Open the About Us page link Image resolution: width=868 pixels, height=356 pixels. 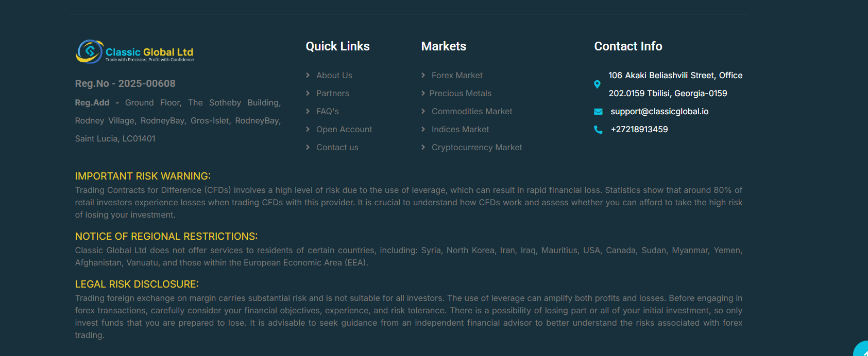click(x=334, y=76)
